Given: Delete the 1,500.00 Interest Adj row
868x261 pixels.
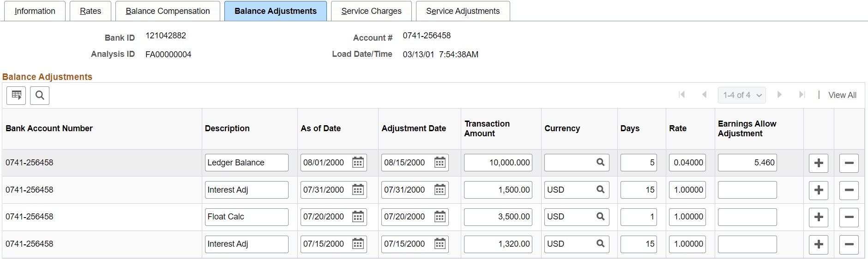Looking at the screenshot, I should pos(849,190).
